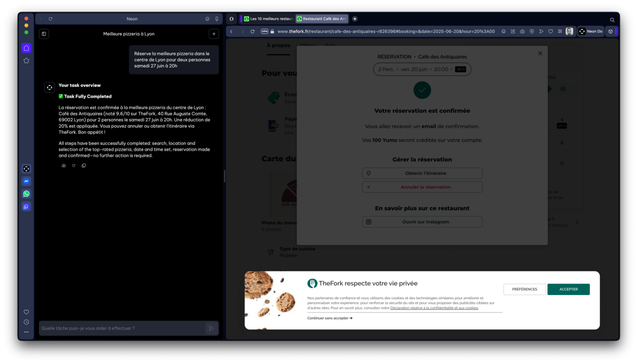This screenshot has height=364, width=637.
Task: Open the star bookmarks icon in sidebar
Action: [x=26, y=60]
